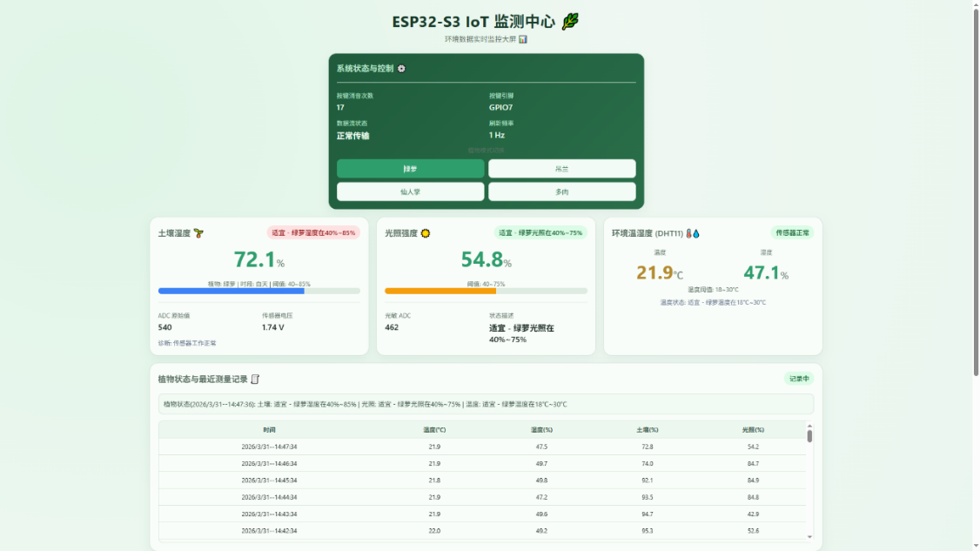Click the thermometer icon beside 环境温湿度 (DHT11)
The height and width of the screenshot is (551, 980).
coord(689,233)
